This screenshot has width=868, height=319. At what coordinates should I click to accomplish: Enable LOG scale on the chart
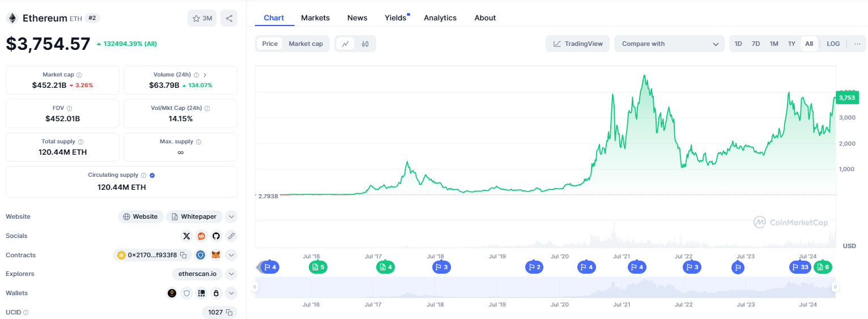click(833, 44)
